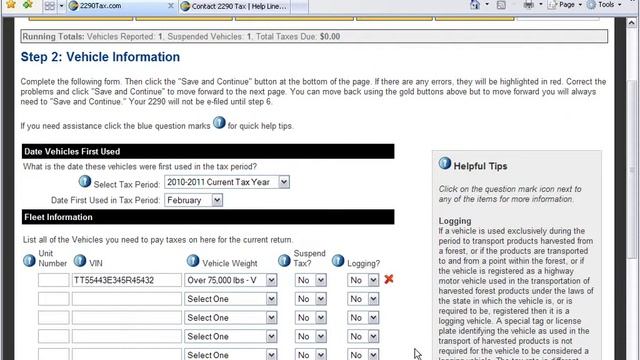Open Vehicle Weight dropdown in second row
Viewport: 640px width, 360px height.
click(231, 299)
